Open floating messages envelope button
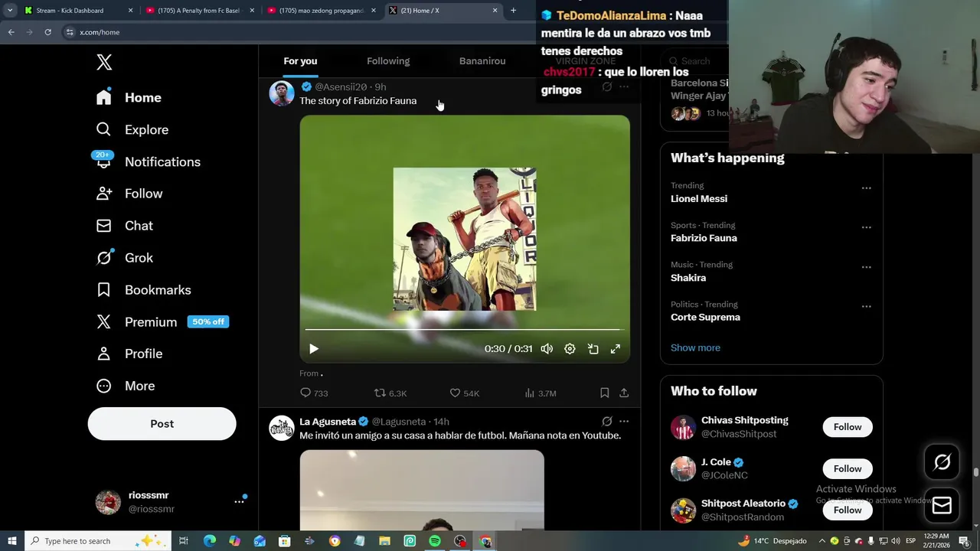980x551 pixels. coord(942,506)
